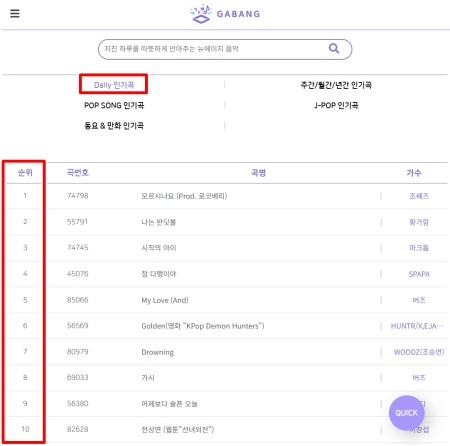Open the hamburger menu
The image size is (450, 446).
pos(15,13)
